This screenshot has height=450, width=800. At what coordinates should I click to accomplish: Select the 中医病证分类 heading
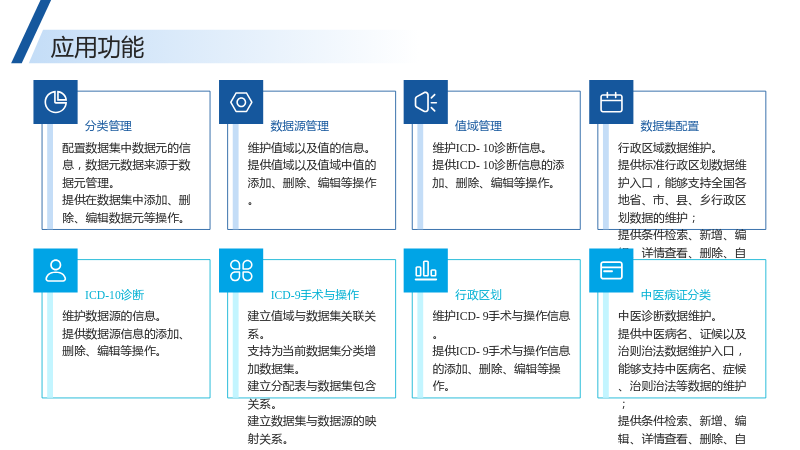(676, 295)
